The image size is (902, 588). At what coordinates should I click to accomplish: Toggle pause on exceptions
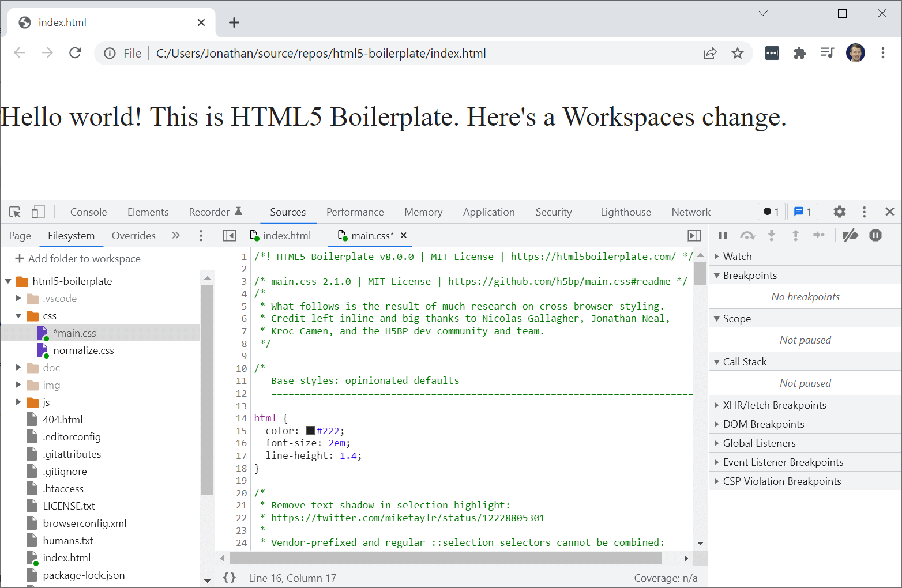coord(875,235)
